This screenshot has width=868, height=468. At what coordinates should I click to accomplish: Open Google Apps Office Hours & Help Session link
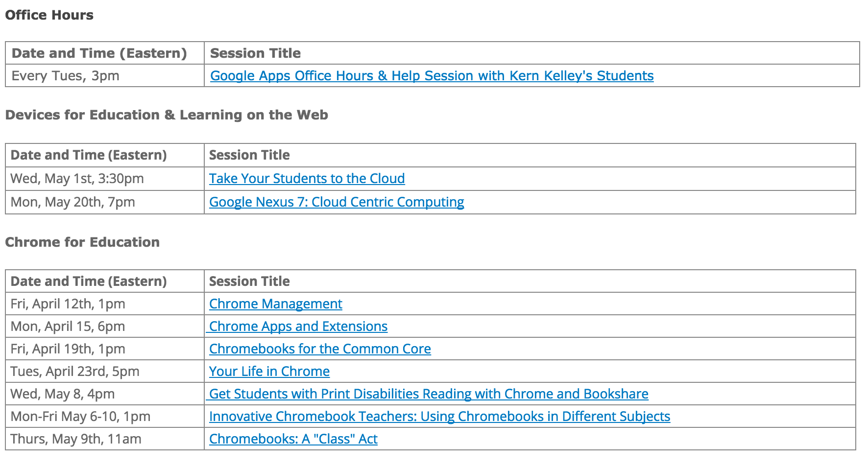click(432, 76)
